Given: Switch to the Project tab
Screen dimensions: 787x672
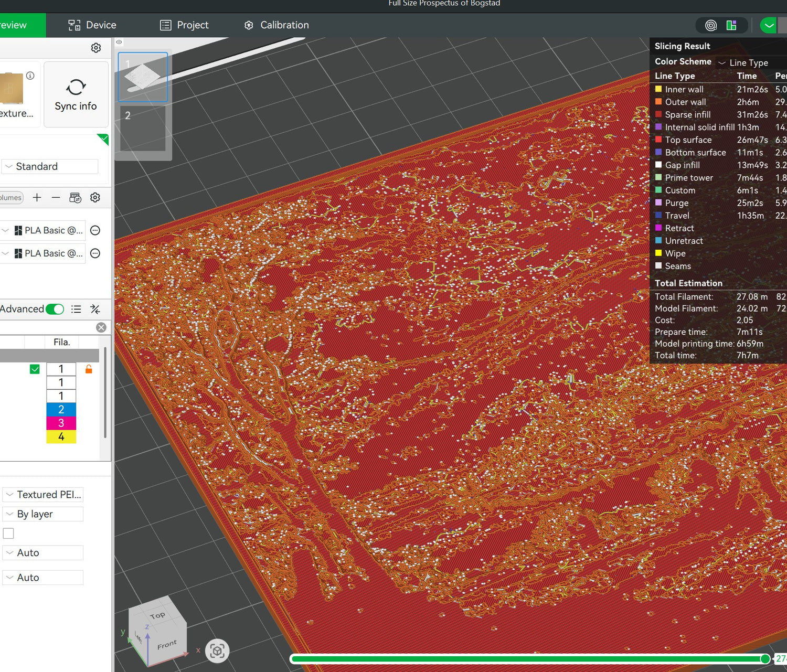Looking at the screenshot, I should tap(185, 25).
